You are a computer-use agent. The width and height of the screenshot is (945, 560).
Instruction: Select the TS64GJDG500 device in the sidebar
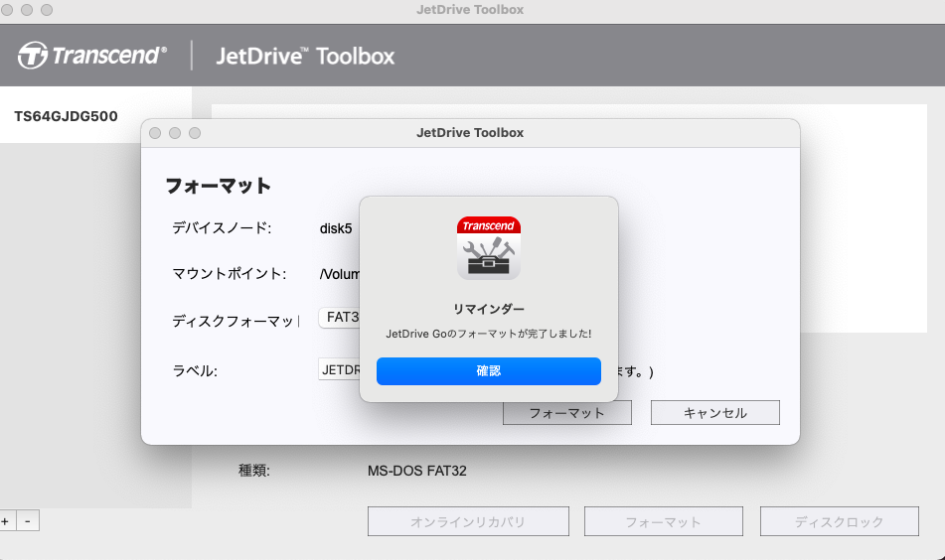tap(67, 116)
